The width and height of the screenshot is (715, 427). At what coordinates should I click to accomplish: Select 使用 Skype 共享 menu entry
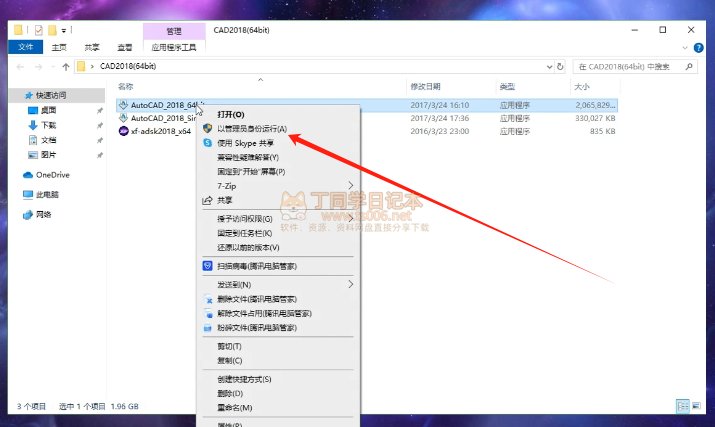pyautogui.click(x=245, y=143)
